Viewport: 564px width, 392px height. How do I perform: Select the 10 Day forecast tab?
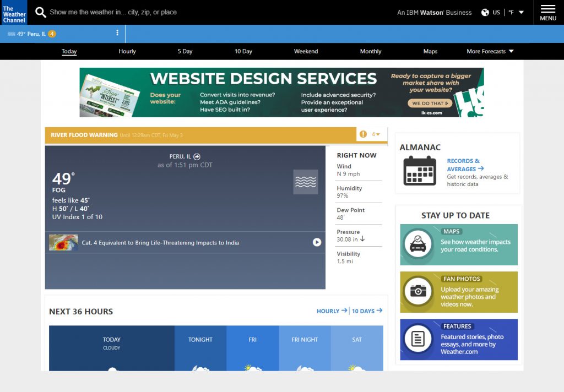243,51
